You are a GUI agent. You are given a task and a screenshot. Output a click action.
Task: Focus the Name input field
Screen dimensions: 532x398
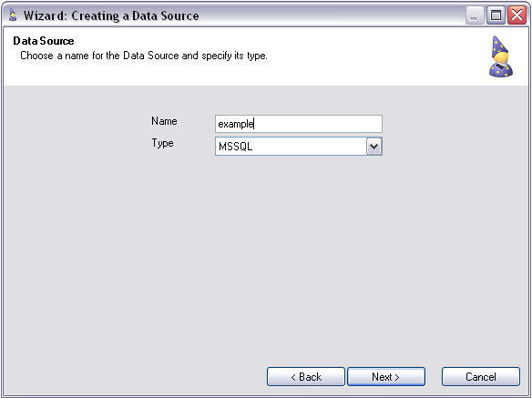[299, 124]
